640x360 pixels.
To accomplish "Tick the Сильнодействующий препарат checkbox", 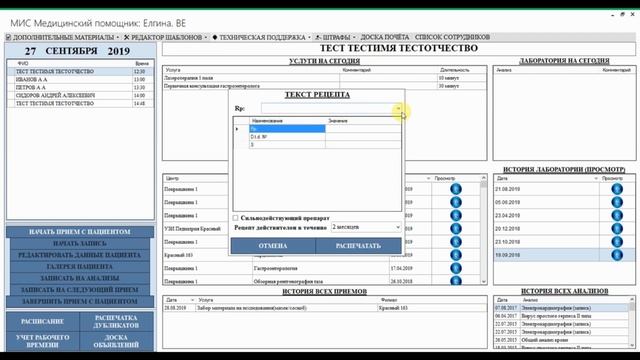I will click(236, 218).
